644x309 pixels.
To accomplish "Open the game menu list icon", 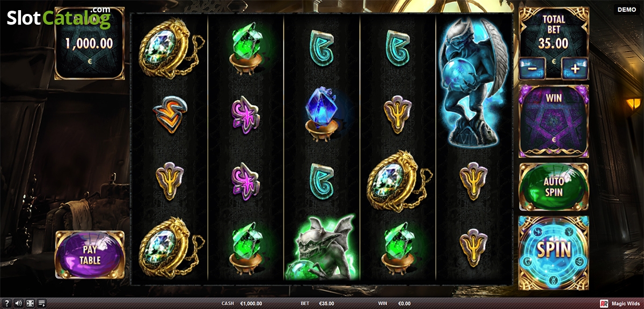I will (x=42, y=304).
